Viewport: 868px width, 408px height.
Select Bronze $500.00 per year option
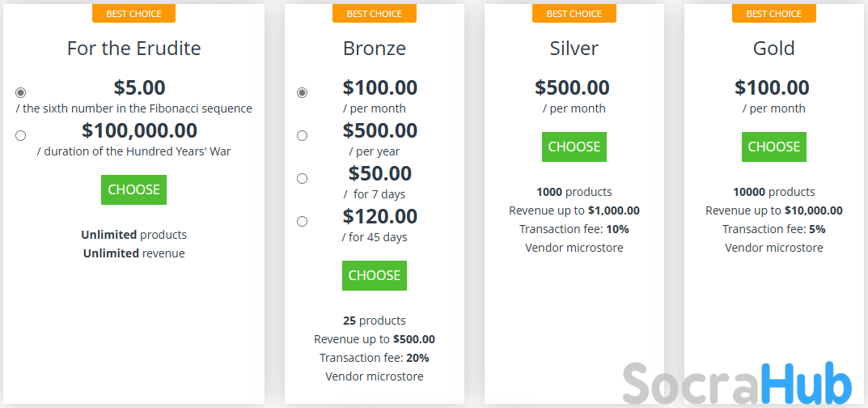[x=302, y=136]
